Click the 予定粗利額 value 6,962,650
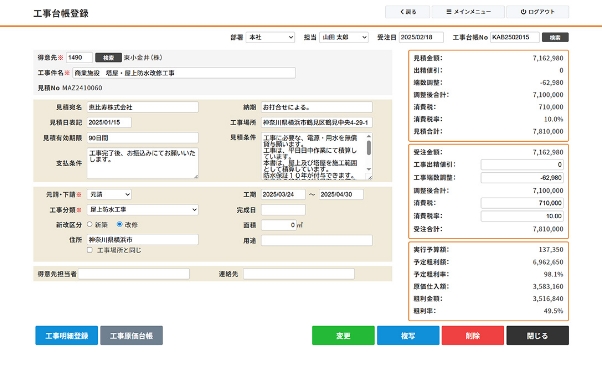This screenshot has width=602, height=376. (x=548, y=262)
